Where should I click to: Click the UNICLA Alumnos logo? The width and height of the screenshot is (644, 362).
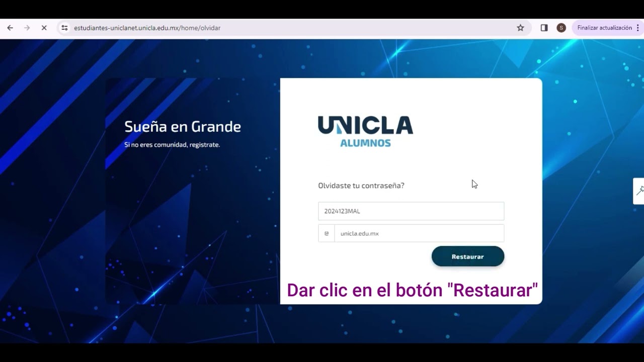365,132
